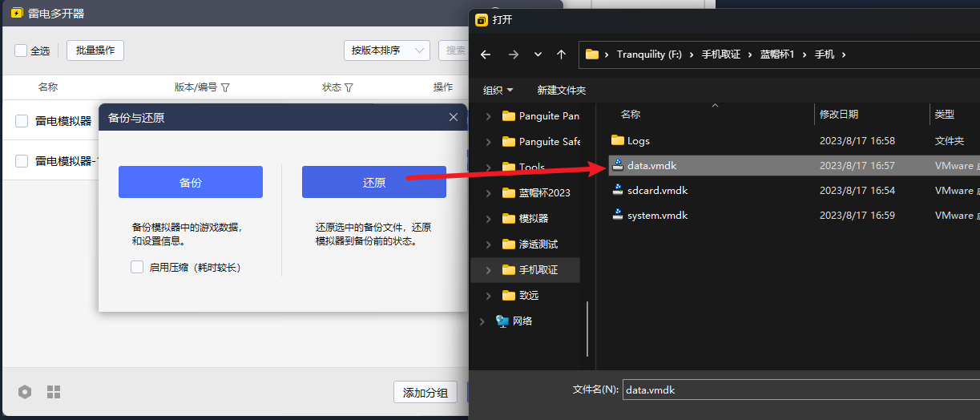Click the blue 还原 button

coord(374,182)
